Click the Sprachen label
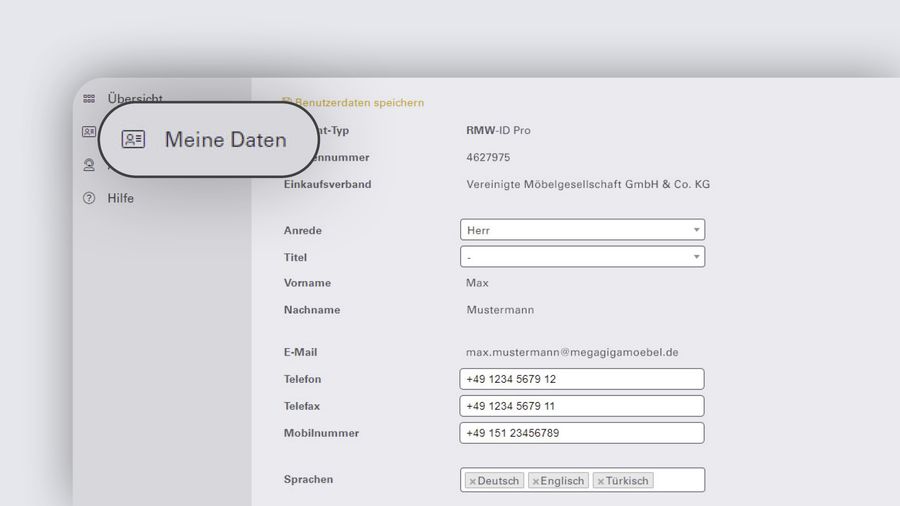 (308, 479)
